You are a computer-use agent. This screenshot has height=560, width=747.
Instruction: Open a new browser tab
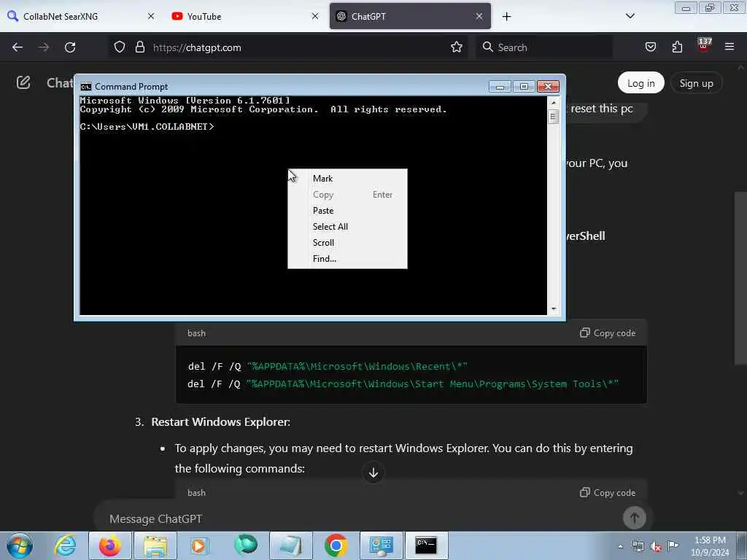pos(506,17)
